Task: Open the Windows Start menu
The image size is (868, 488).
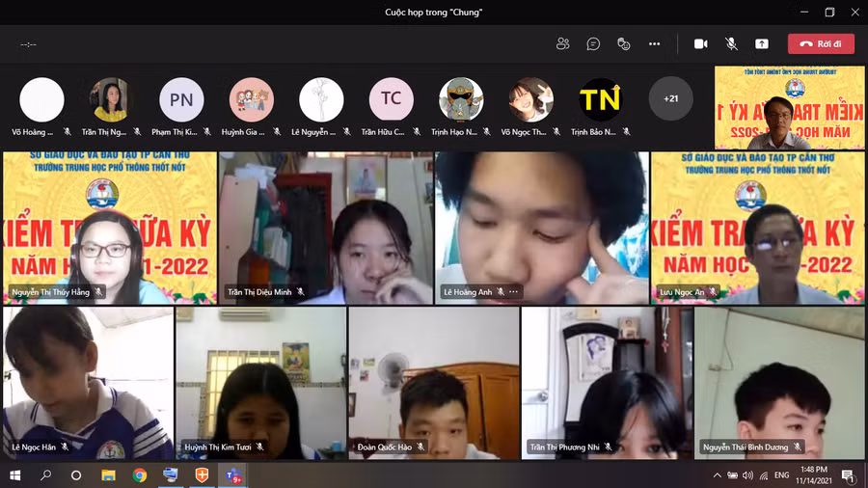Action: (15, 475)
